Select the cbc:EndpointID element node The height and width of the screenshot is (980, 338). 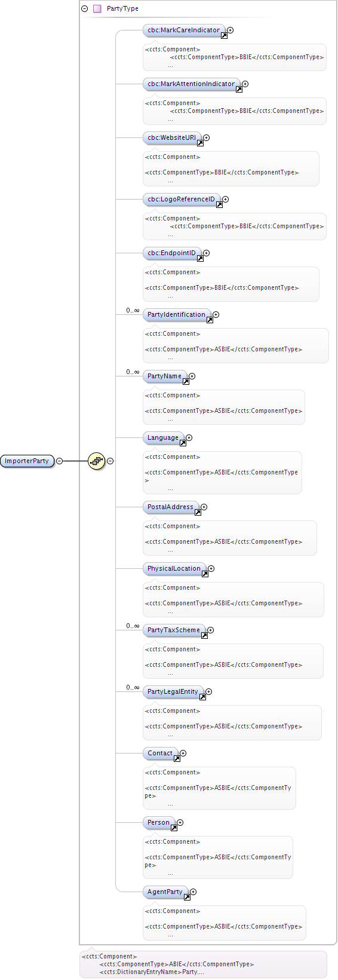[172, 253]
